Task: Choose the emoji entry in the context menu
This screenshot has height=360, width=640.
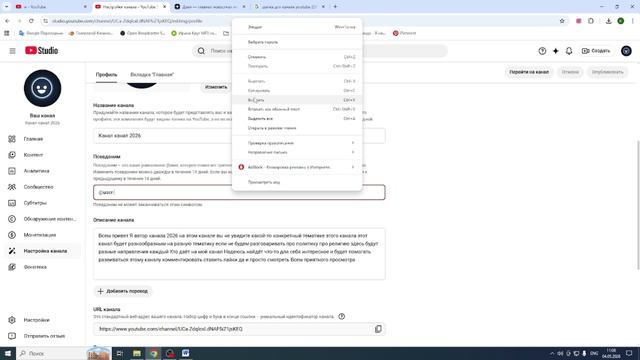Action: click(297, 27)
